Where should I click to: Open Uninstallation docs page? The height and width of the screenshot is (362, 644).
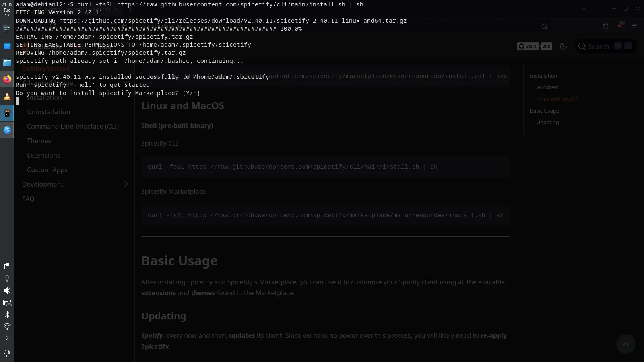pyautogui.click(x=48, y=112)
